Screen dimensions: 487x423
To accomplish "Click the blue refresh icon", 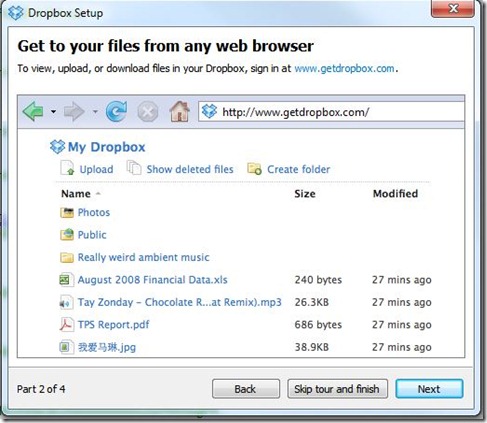I will 116,111.
